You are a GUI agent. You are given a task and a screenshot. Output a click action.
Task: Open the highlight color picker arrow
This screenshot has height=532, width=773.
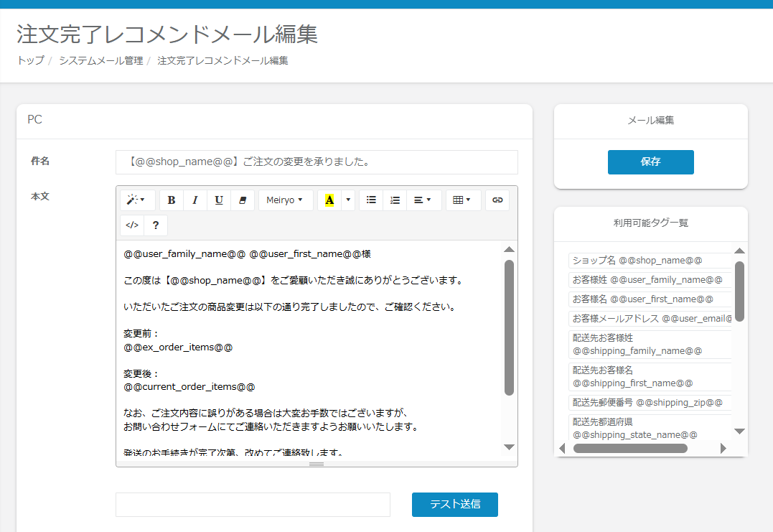[348, 200]
